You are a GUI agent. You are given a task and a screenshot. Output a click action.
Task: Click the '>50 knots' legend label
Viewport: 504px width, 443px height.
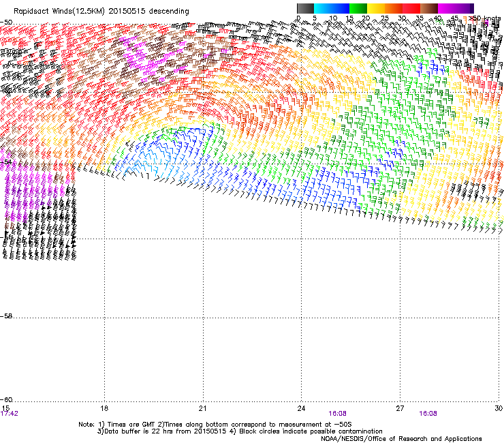coord(484,18)
